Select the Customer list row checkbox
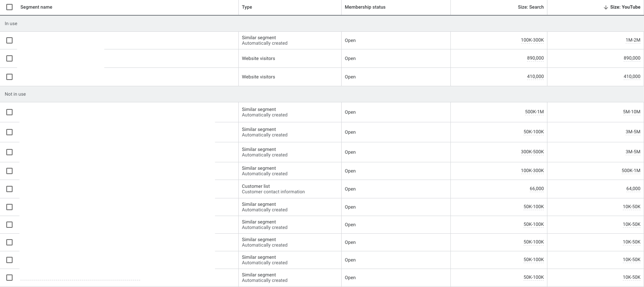This screenshot has height=287, width=644. [9, 189]
